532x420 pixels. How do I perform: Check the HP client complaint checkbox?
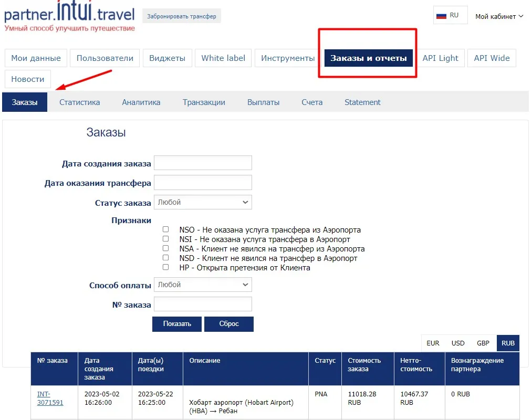point(166,267)
